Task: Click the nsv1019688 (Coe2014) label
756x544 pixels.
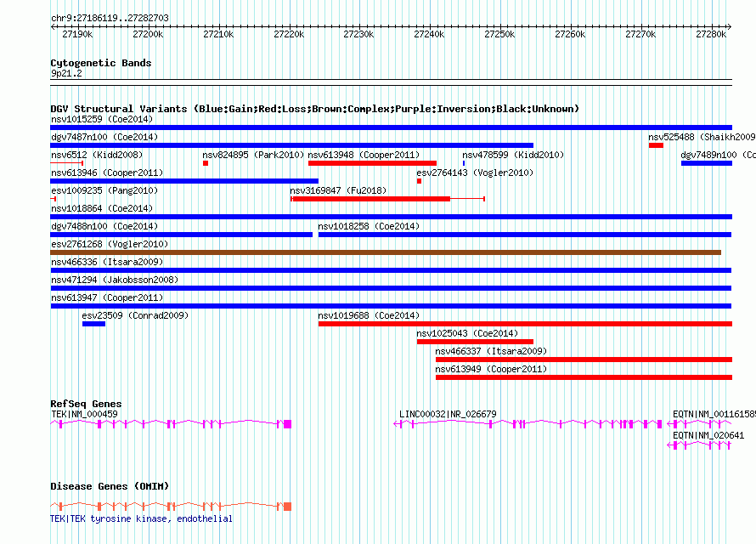Action: 369,315
